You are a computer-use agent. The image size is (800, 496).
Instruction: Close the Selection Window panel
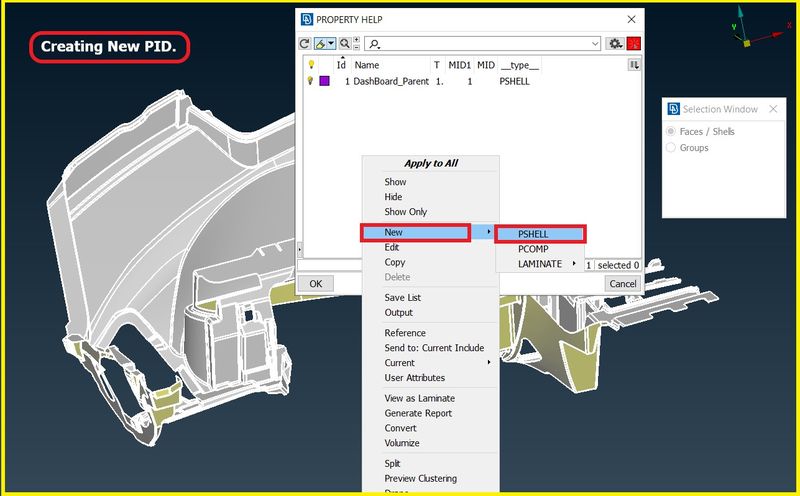(x=773, y=109)
